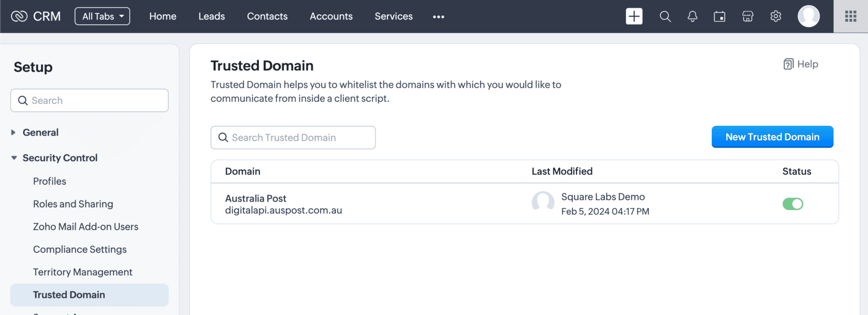This screenshot has height=315, width=868.
Task: Open Compliance Settings
Action: tap(80, 249)
